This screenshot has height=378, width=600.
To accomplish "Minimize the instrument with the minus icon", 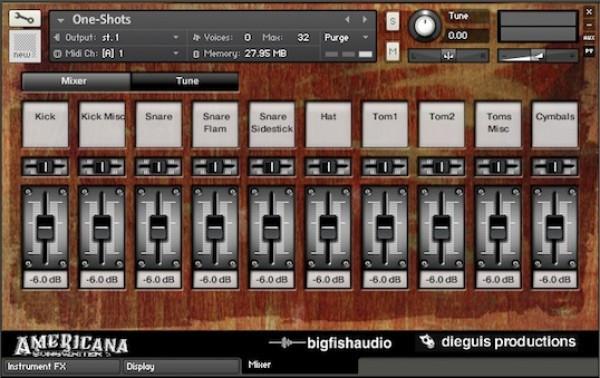I will tap(589, 25).
